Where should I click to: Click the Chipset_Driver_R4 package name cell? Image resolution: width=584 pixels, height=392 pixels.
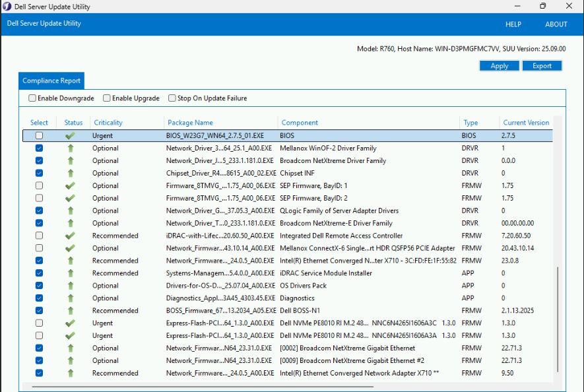(221, 174)
